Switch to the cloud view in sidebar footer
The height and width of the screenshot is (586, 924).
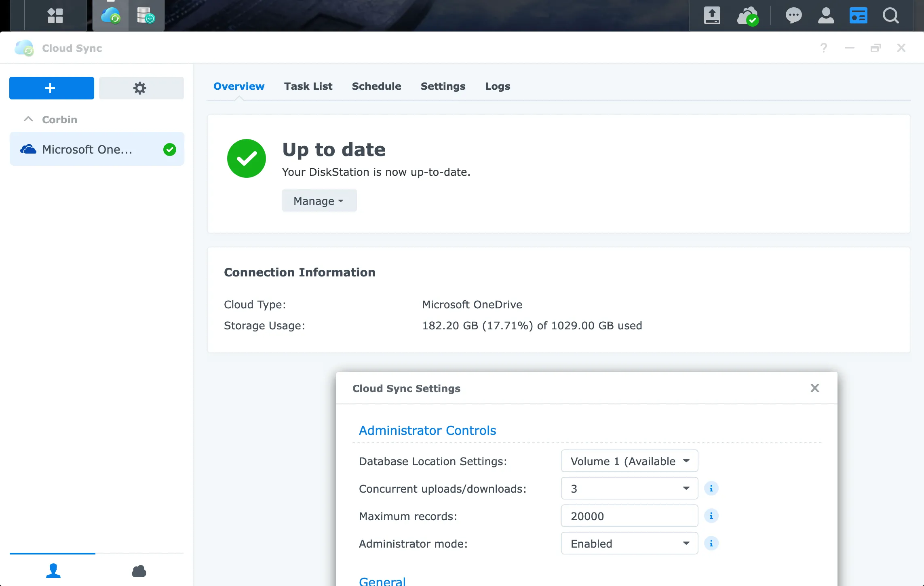[x=139, y=571]
